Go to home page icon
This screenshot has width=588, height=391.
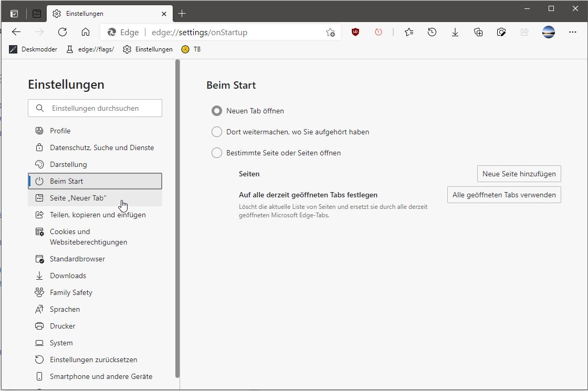pos(86,32)
